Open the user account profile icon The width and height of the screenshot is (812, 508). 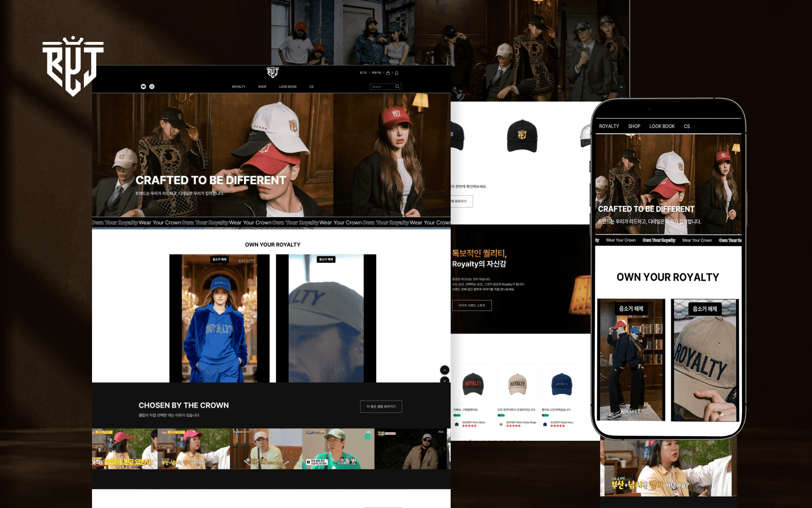pyautogui.click(x=397, y=73)
